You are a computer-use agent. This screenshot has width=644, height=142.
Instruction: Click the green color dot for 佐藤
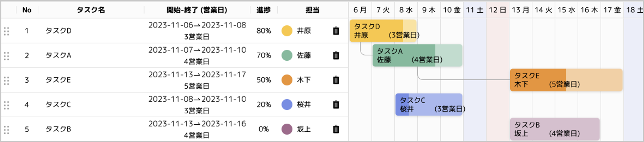tap(287, 55)
